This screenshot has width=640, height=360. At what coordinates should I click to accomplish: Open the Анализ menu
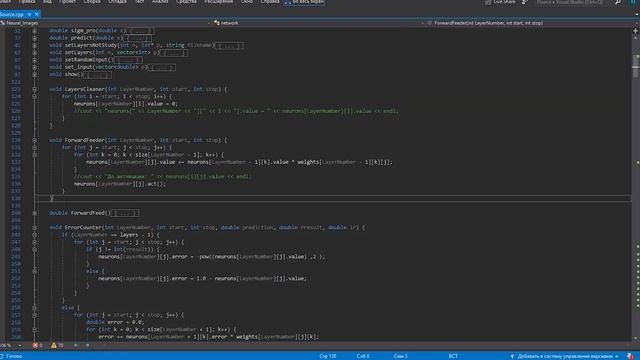[160, 2]
